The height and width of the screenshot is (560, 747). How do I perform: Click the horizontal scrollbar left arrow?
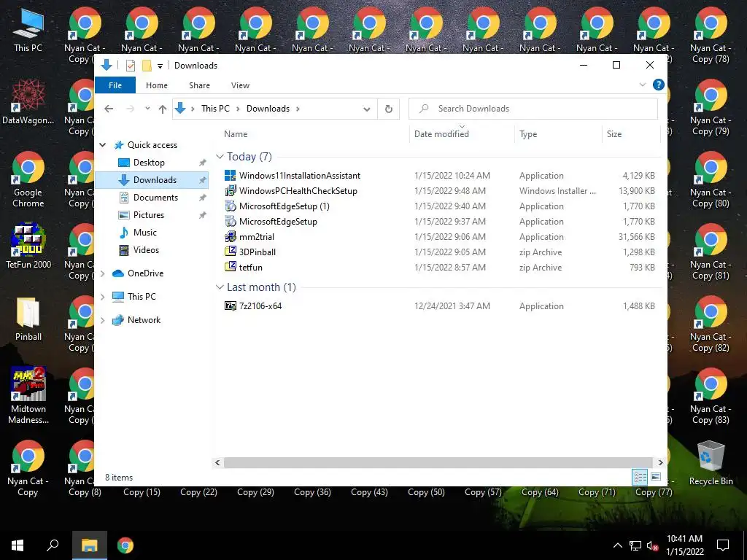pos(217,462)
